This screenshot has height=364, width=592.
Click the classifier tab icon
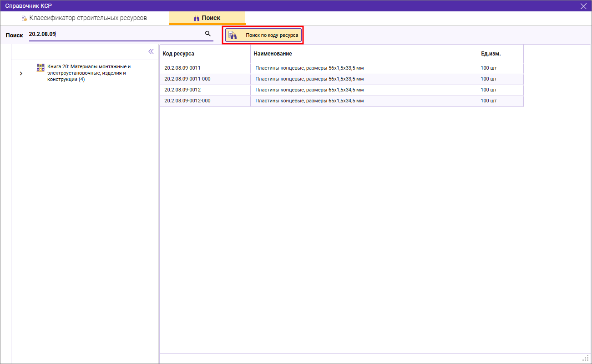pos(24,19)
